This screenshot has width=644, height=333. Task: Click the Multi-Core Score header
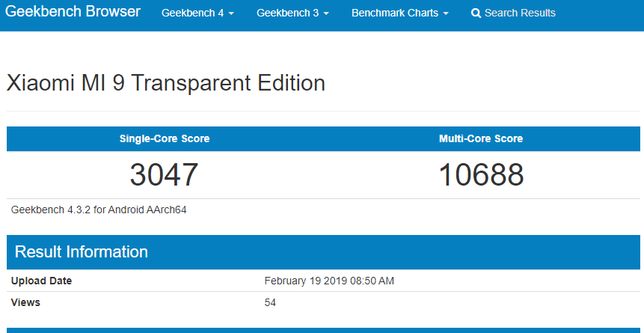click(x=481, y=139)
